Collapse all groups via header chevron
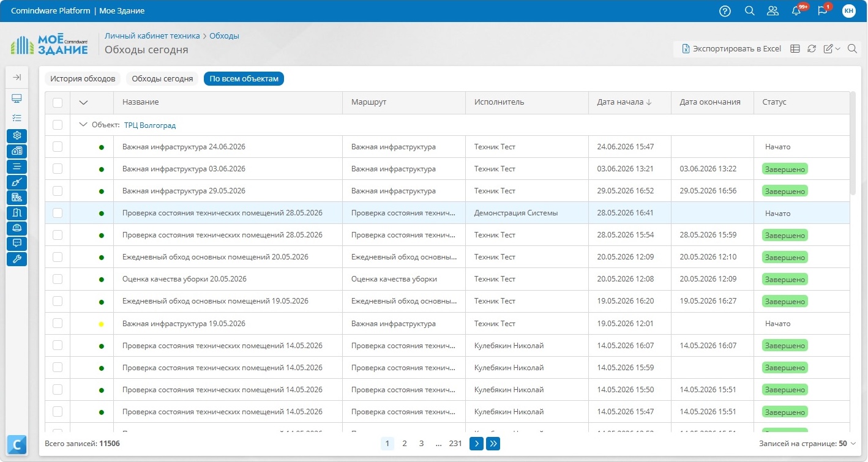This screenshot has height=462, width=868. (x=84, y=103)
